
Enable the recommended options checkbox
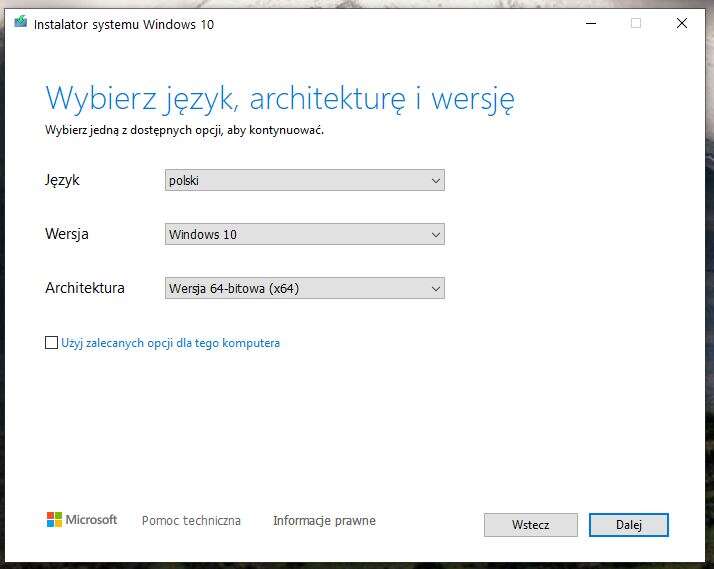click(52, 343)
